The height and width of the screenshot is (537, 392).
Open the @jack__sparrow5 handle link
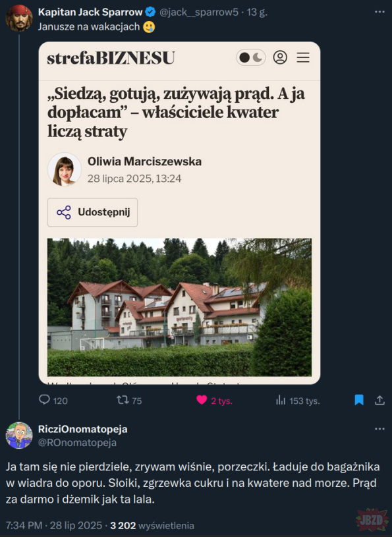coord(199,13)
